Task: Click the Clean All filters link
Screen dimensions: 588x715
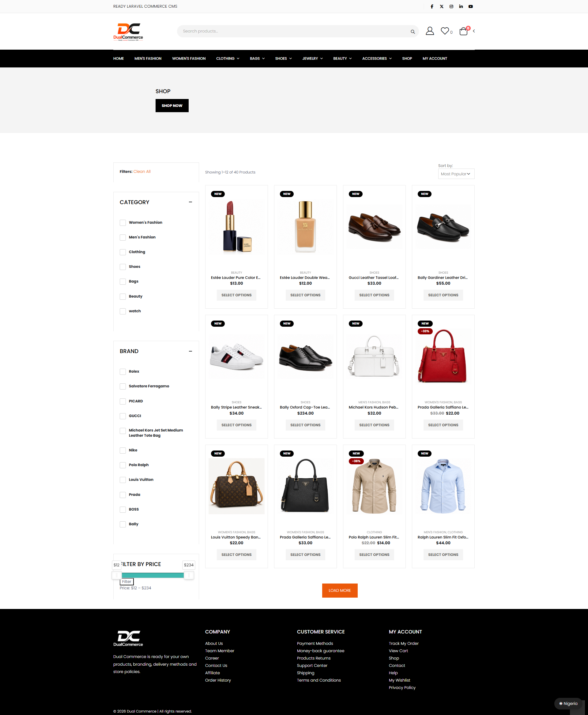Action: (x=142, y=171)
